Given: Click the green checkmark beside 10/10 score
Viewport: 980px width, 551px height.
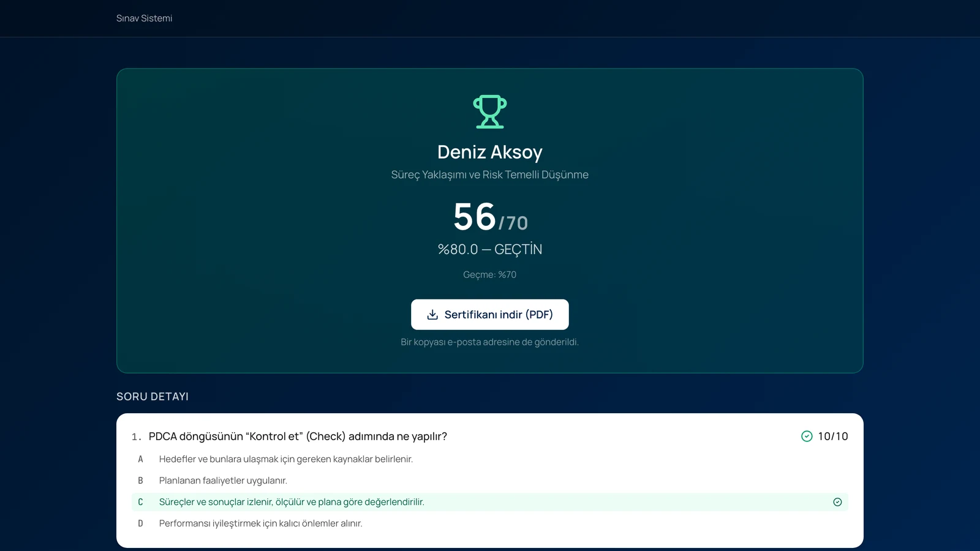Looking at the screenshot, I should (807, 437).
